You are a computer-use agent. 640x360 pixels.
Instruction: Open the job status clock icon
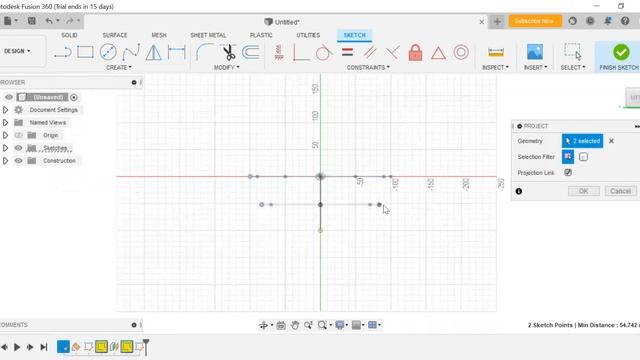590,21
